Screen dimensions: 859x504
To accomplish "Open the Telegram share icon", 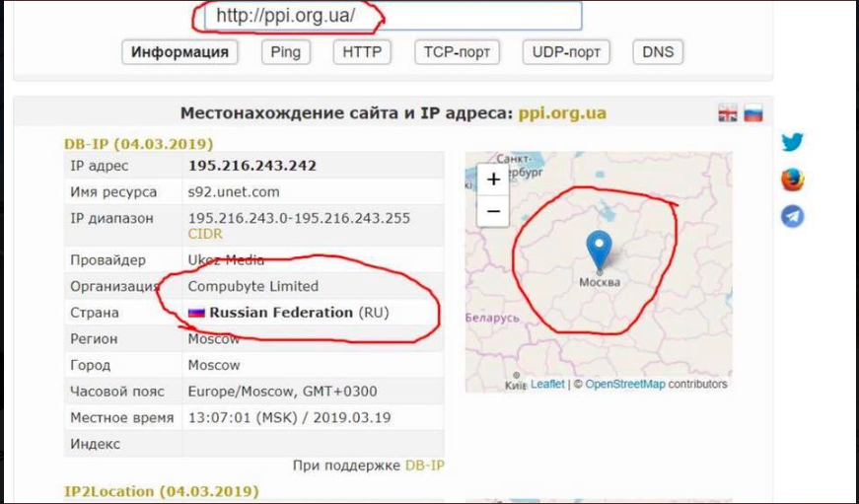I will [792, 216].
